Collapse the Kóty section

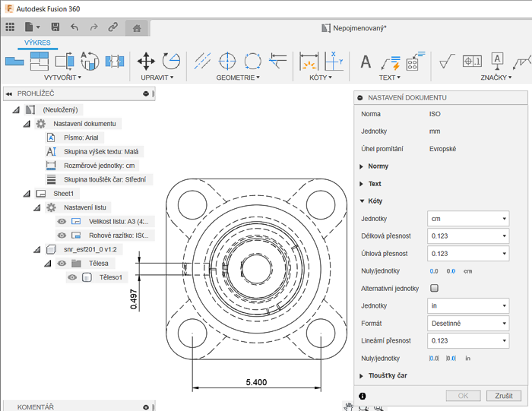pos(362,201)
